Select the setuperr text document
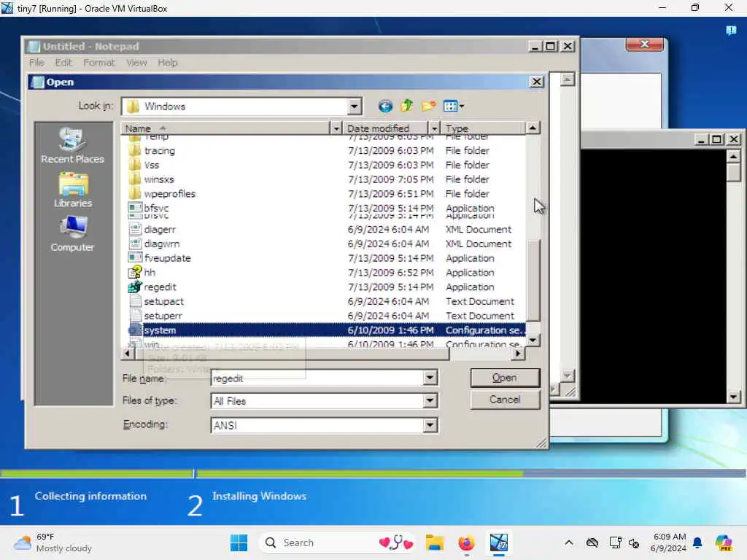The height and width of the screenshot is (560, 747). pos(163,316)
